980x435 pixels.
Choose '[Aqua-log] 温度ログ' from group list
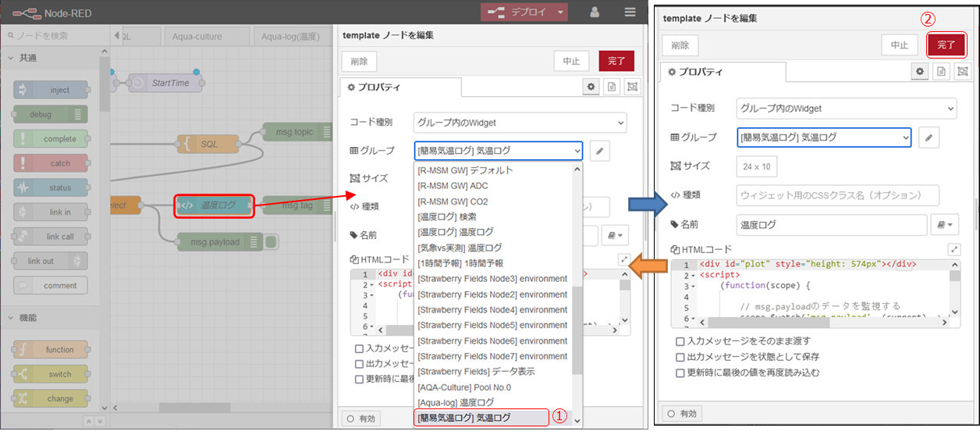point(456,402)
